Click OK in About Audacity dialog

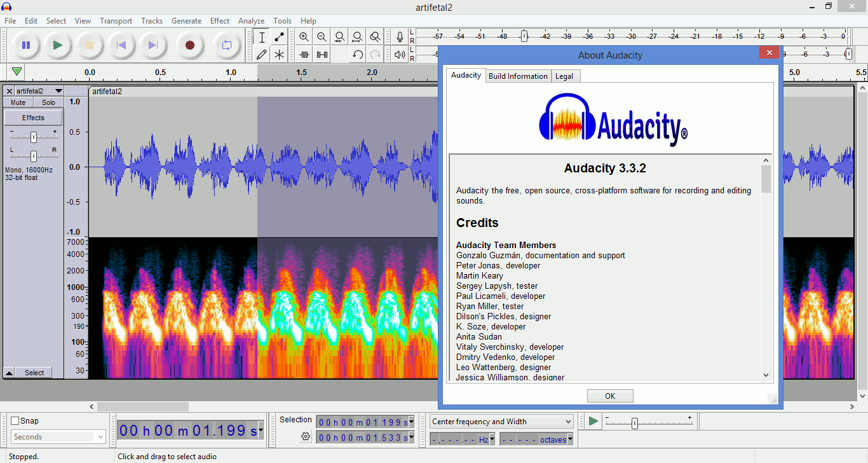pos(610,396)
